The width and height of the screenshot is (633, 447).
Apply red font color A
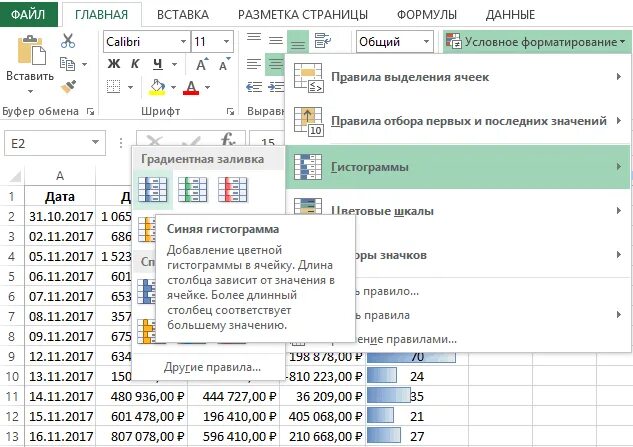(191, 87)
